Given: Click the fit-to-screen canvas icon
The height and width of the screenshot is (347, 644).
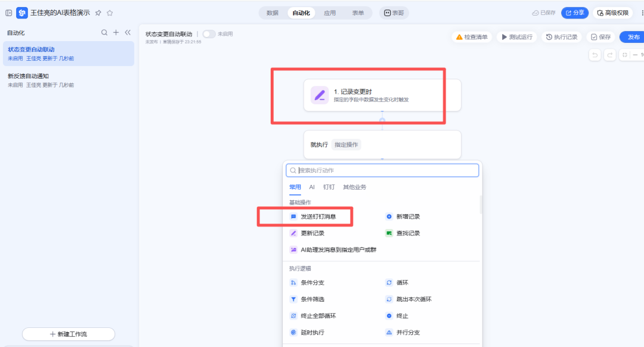Looking at the screenshot, I should [x=625, y=55].
